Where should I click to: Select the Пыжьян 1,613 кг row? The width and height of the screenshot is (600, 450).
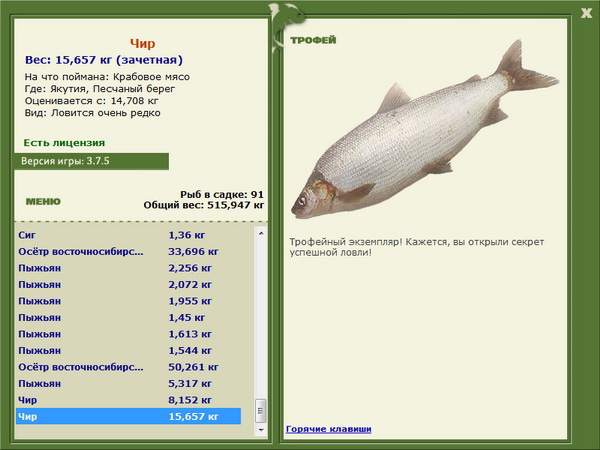129,334
